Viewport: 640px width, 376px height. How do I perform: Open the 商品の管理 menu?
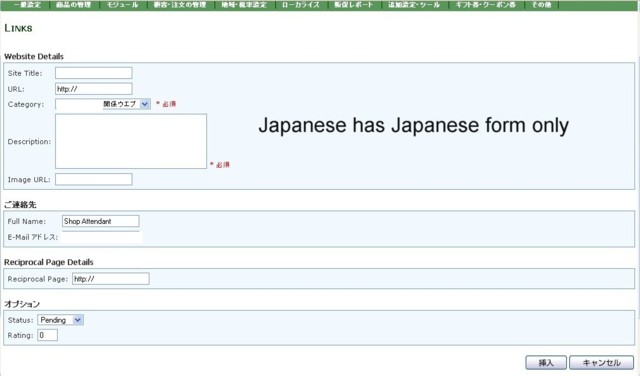[x=73, y=5]
